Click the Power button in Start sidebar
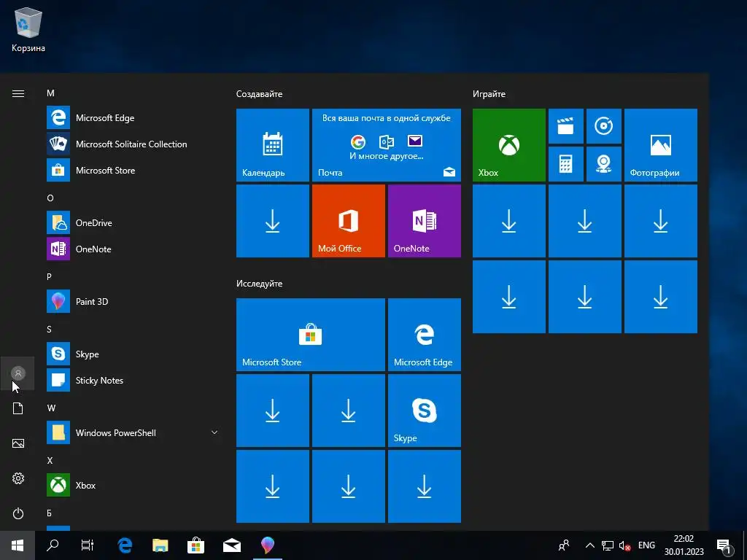This screenshot has width=747, height=560. 18,513
